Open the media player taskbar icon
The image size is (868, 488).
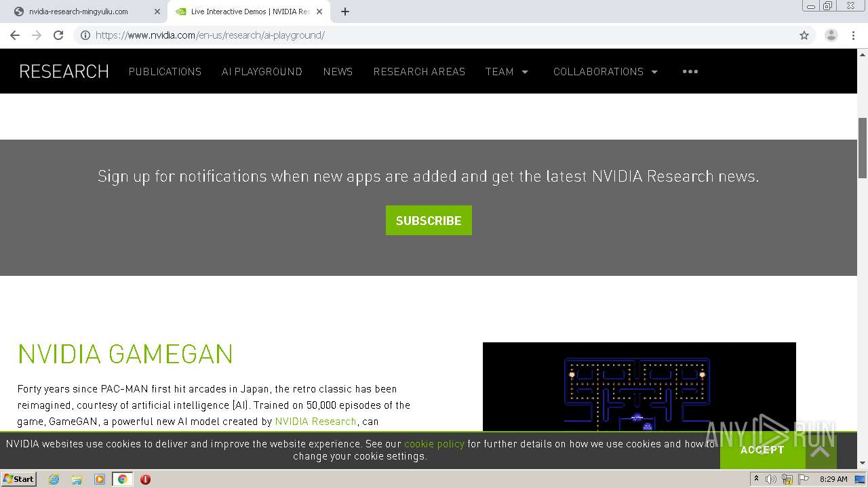point(100,479)
